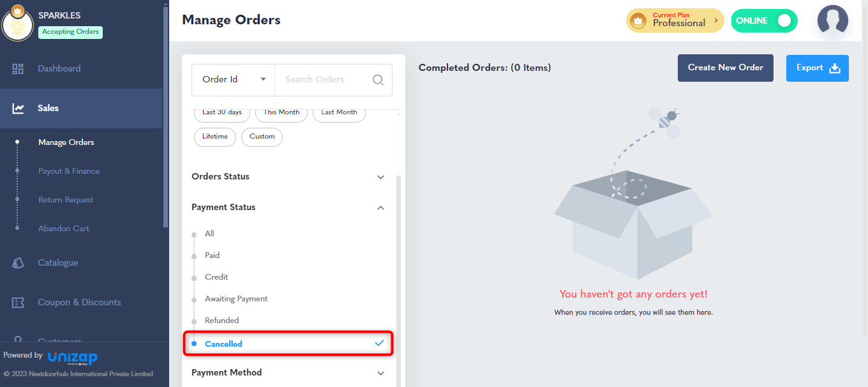Click the Dashboard grid icon

click(x=18, y=69)
